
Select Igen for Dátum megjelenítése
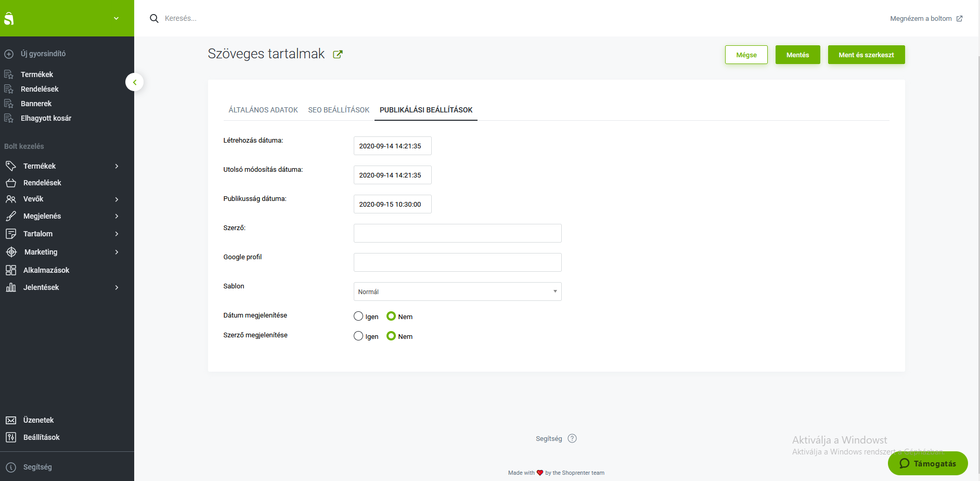(x=358, y=316)
